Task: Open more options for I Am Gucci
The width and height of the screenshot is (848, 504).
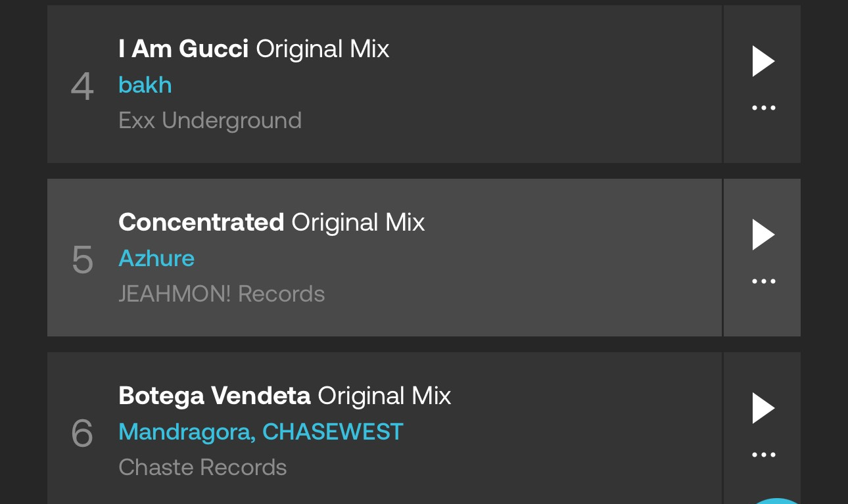Action: [763, 108]
